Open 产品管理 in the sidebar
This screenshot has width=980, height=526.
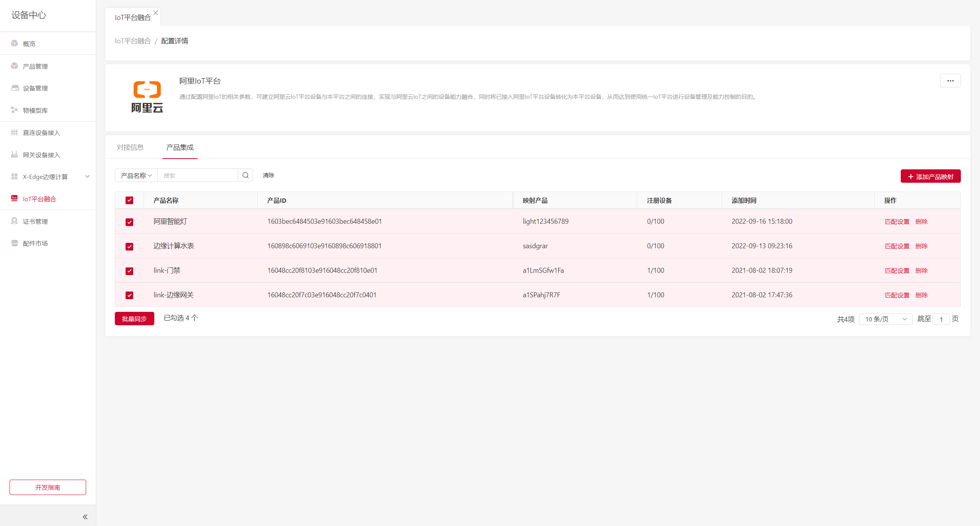coord(35,66)
